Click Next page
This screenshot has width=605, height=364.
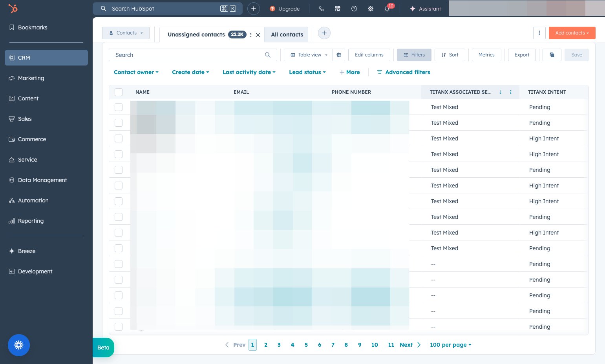[410, 345]
